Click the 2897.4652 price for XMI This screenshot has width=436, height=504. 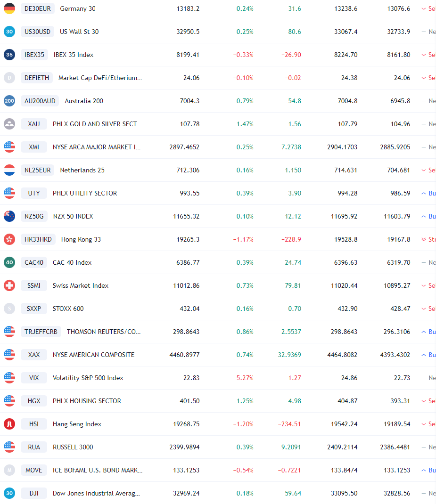[x=185, y=147]
